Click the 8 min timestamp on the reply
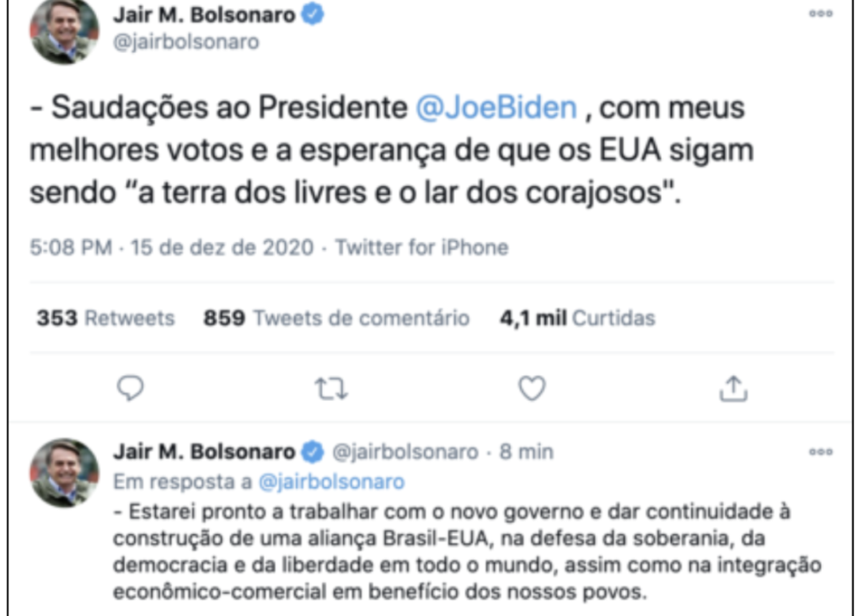This screenshot has width=863, height=616. click(x=527, y=452)
